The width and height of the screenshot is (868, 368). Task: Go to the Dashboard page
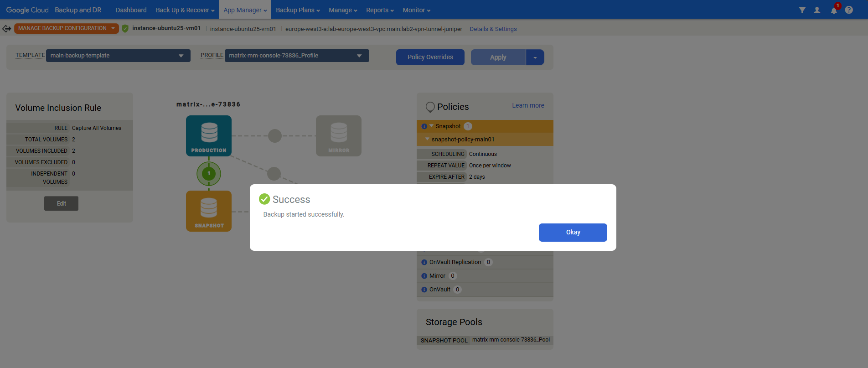tap(131, 10)
